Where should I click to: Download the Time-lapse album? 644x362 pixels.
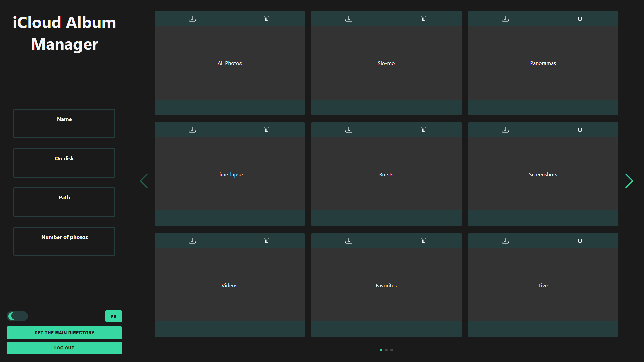point(192,130)
